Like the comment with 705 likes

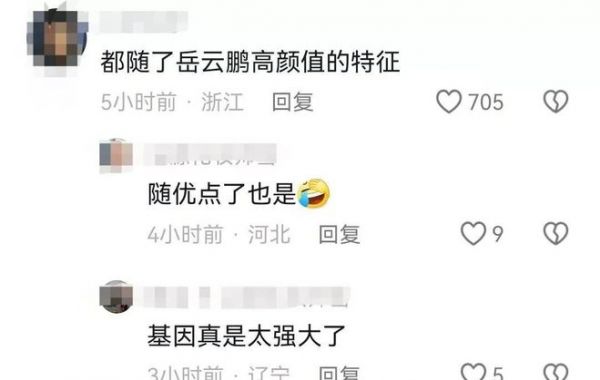[x=449, y=101]
